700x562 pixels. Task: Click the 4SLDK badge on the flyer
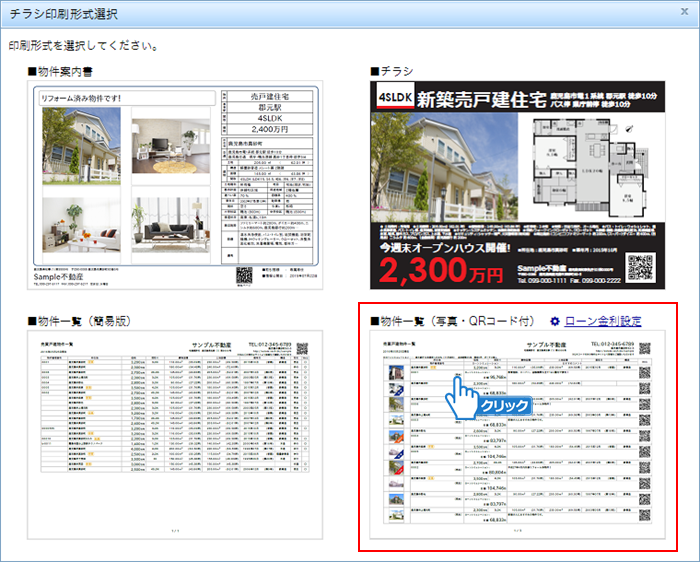click(392, 97)
